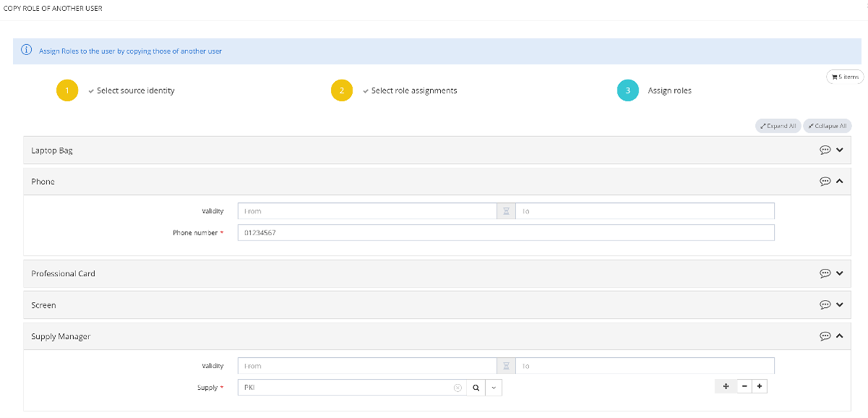868x418 pixels.
Task: Click the Supply Manager validity From field
Action: click(367, 366)
